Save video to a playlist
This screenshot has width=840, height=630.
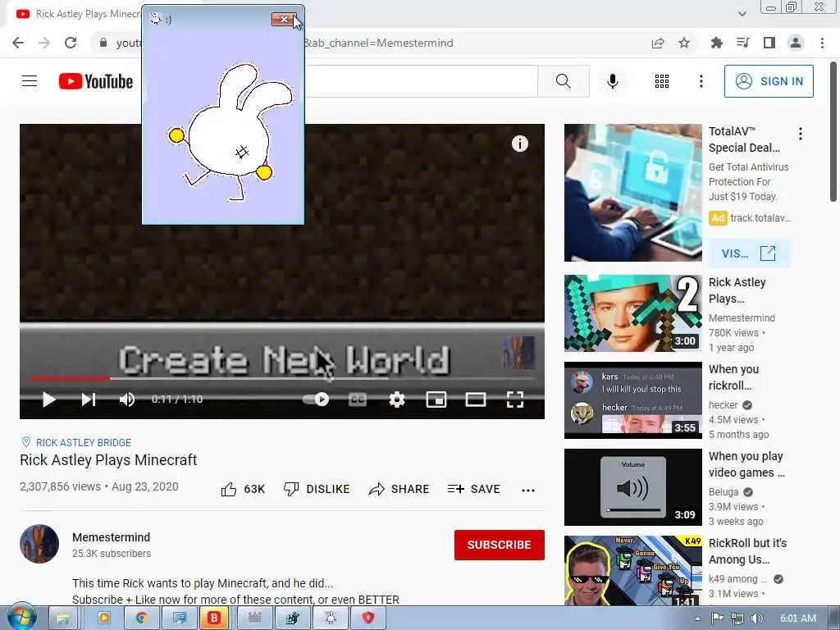pyautogui.click(x=474, y=489)
